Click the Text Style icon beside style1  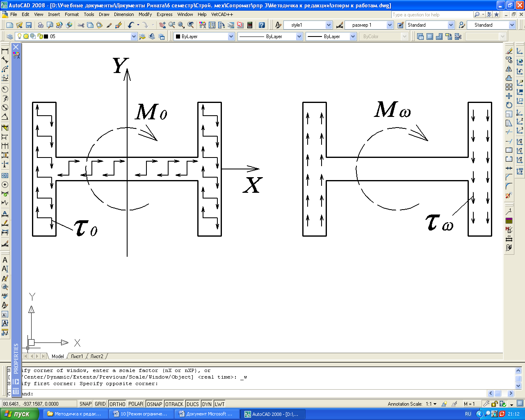click(278, 25)
